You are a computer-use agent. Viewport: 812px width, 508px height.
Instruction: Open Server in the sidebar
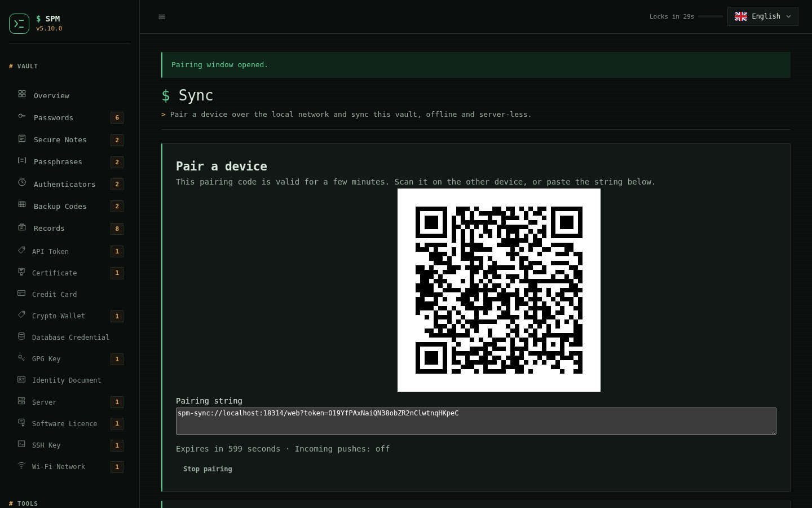[x=70, y=402]
